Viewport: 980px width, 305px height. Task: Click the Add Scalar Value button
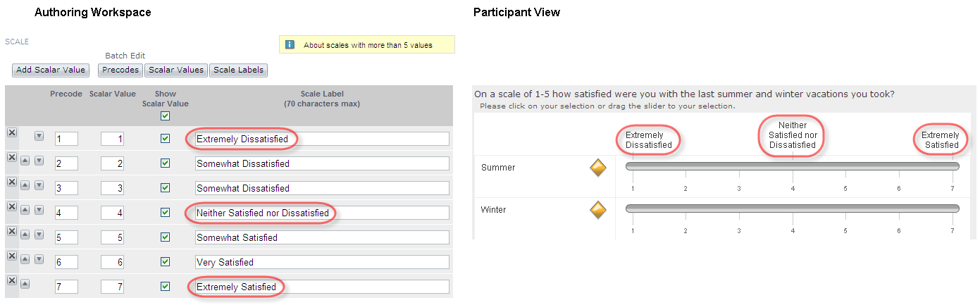pyautogui.click(x=51, y=70)
